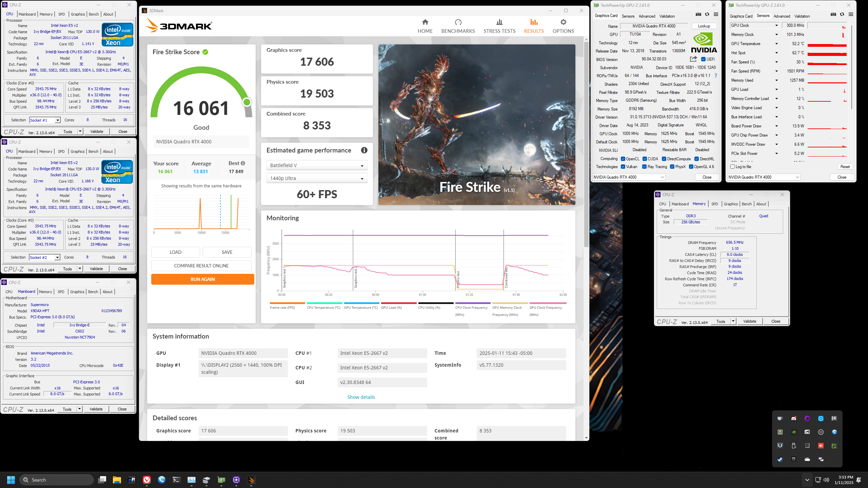
Task: Open Steam from the system tray popup
Action: pyautogui.click(x=780, y=459)
